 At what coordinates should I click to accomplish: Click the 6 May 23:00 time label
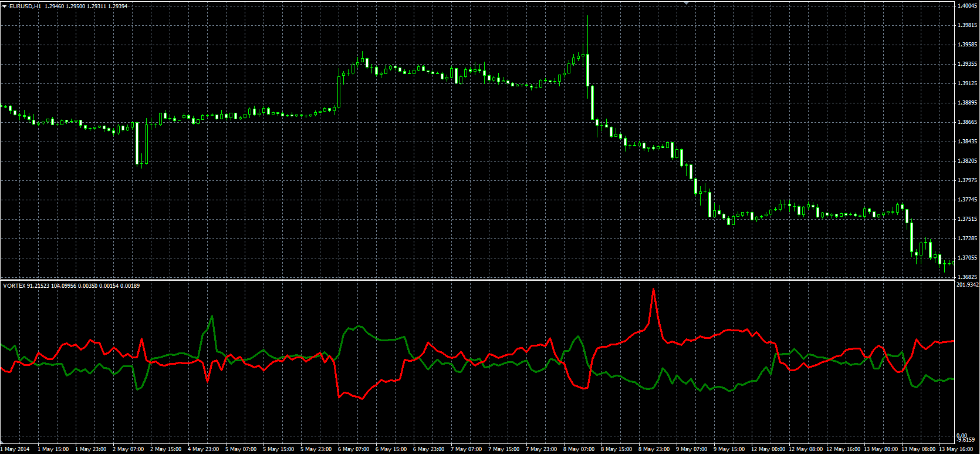[x=429, y=449]
